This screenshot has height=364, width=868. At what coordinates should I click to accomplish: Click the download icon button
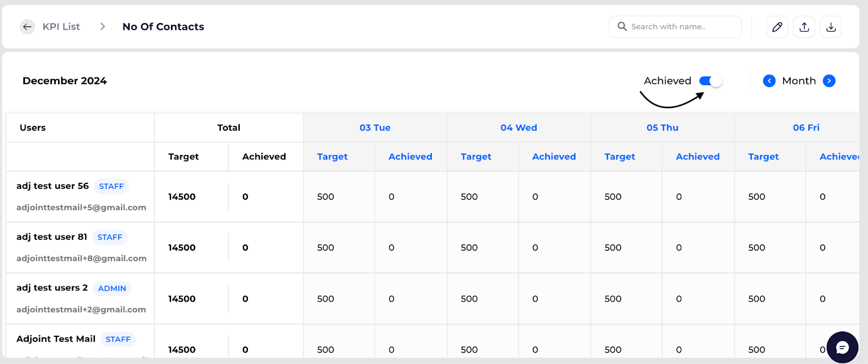pyautogui.click(x=831, y=27)
